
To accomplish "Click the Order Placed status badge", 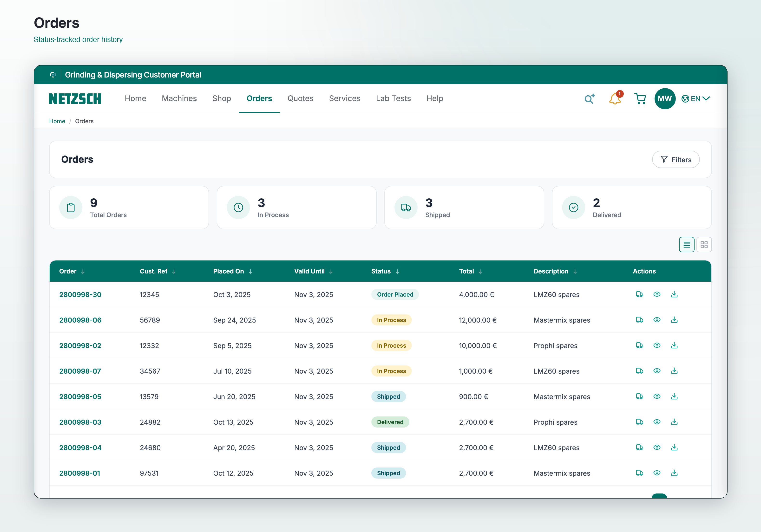I will (x=395, y=294).
